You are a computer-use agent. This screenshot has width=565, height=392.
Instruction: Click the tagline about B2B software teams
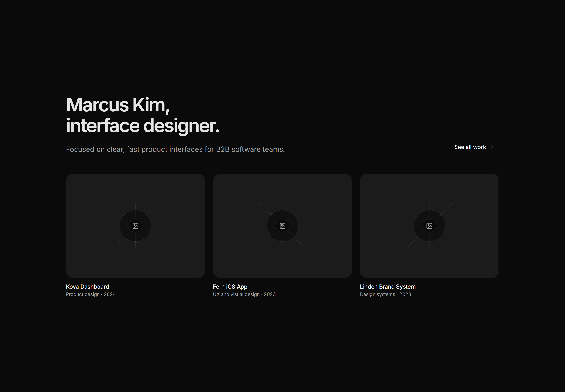pyautogui.click(x=175, y=149)
